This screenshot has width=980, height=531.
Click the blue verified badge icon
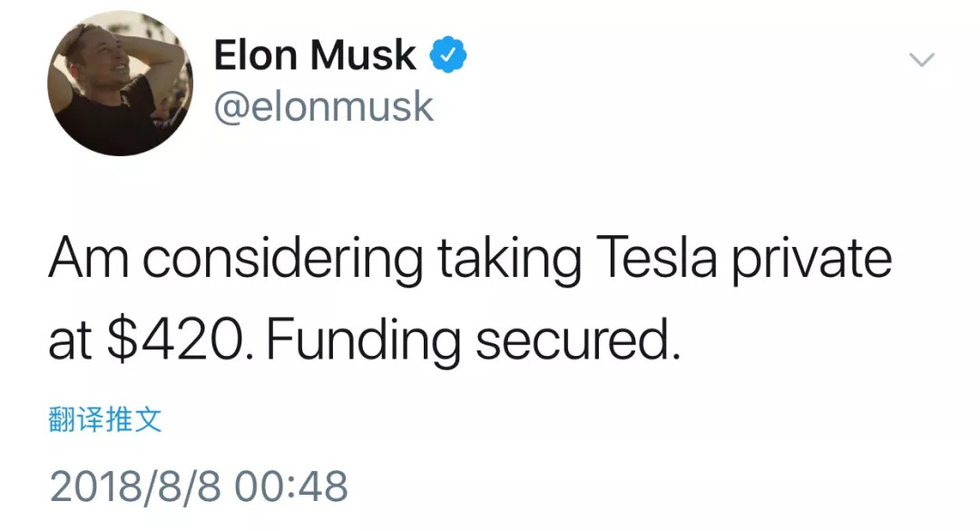tap(447, 55)
